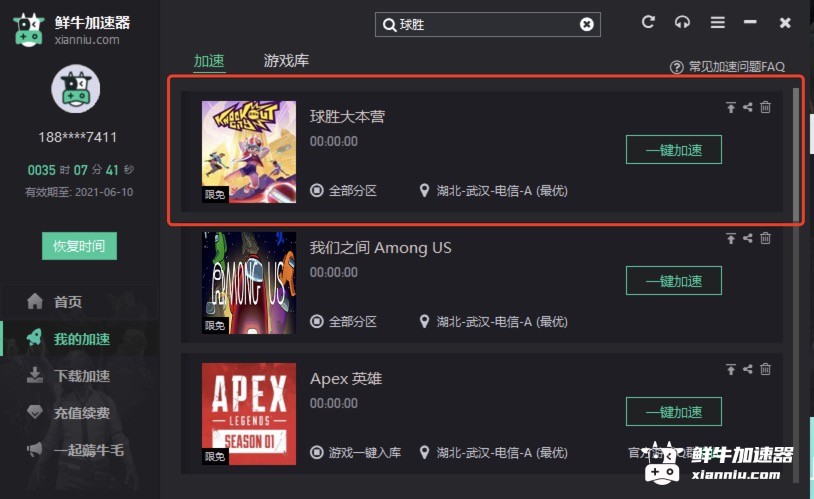The width and height of the screenshot is (814, 499).
Task: Click the 有效期至: 2021-06-10 text
Action: pyautogui.click(x=79, y=192)
